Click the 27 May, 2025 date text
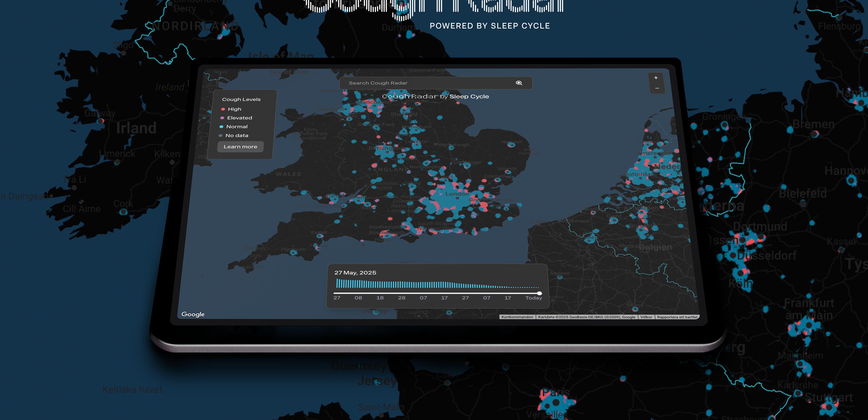The image size is (868, 420). (x=355, y=273)
